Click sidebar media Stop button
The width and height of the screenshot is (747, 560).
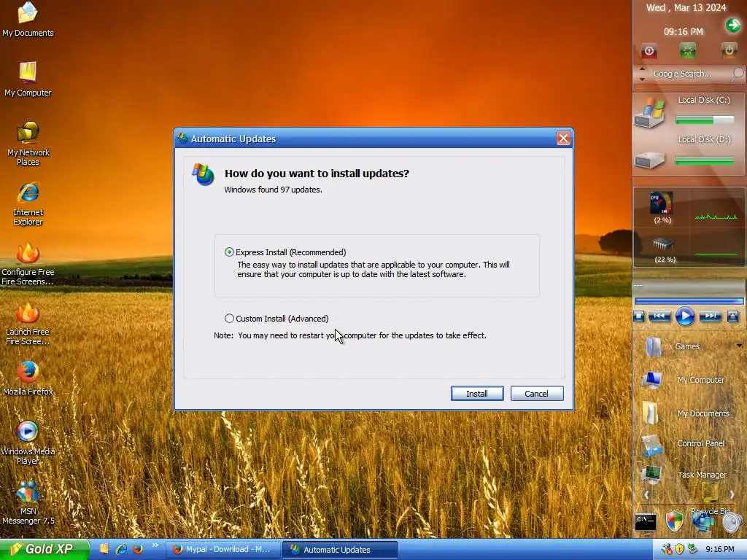coord(639,316)
